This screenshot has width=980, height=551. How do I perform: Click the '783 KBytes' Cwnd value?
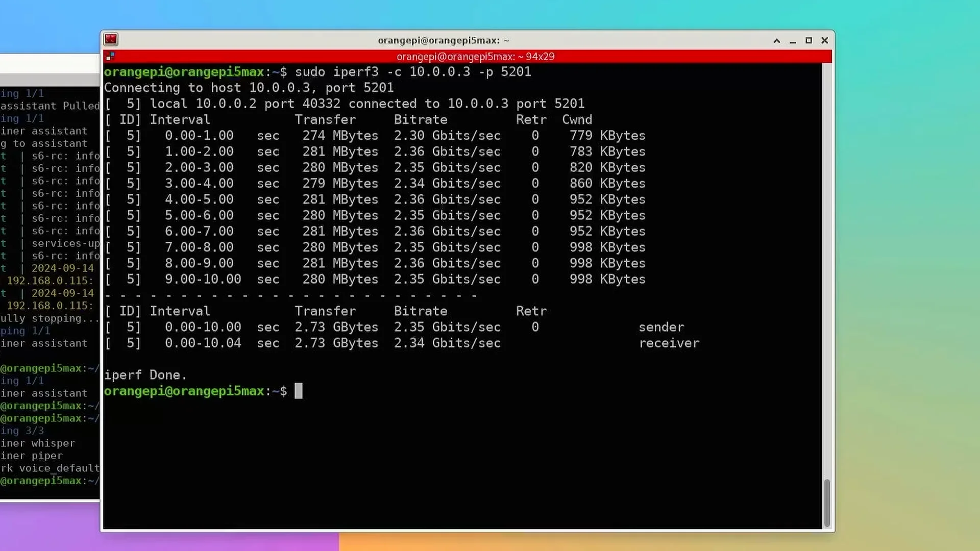click(607, 152)
